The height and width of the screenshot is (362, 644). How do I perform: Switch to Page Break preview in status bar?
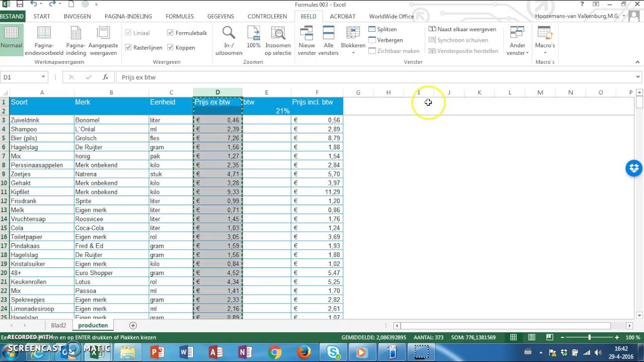(x=549, y=337)
